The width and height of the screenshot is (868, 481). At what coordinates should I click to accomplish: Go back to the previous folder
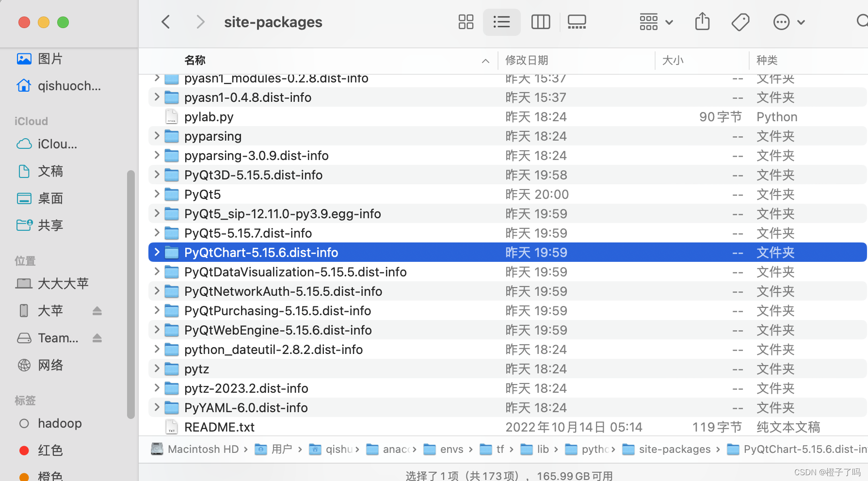click(166, 22)
